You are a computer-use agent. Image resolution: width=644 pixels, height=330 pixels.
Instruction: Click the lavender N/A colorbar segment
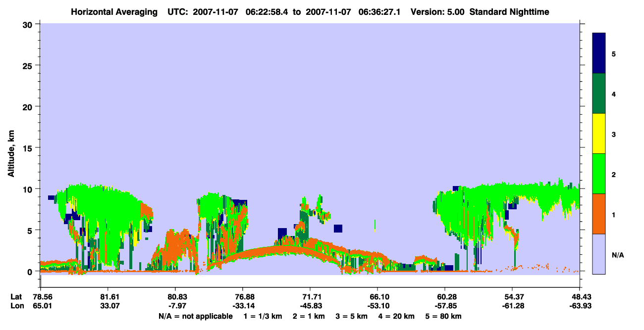599,254
